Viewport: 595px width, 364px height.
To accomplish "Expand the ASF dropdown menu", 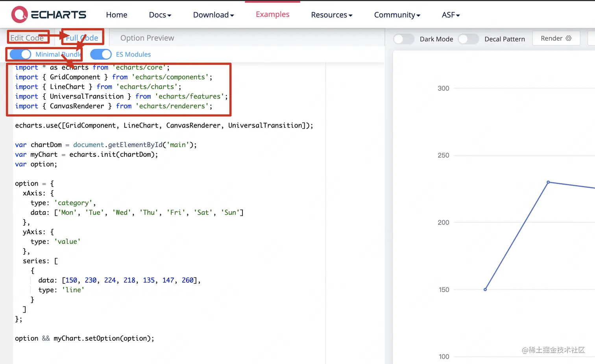I will 451,15.
